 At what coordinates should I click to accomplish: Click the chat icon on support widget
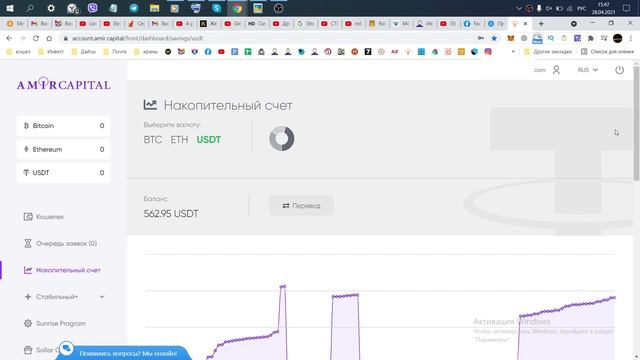[x=66, y=348]
